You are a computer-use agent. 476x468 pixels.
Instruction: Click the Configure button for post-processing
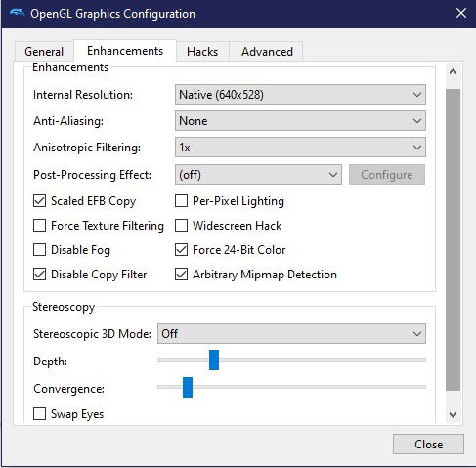(387, 175)
